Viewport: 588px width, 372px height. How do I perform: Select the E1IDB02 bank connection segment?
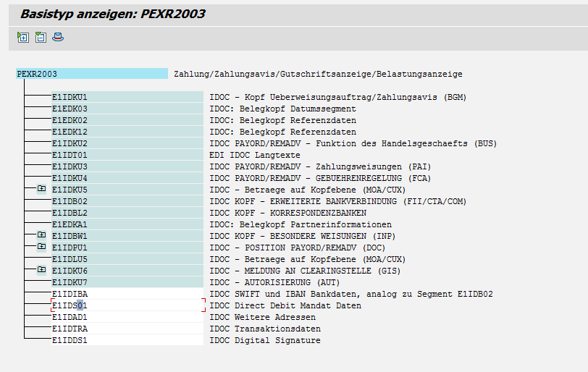pyautogui.click(x=70, y=201)
